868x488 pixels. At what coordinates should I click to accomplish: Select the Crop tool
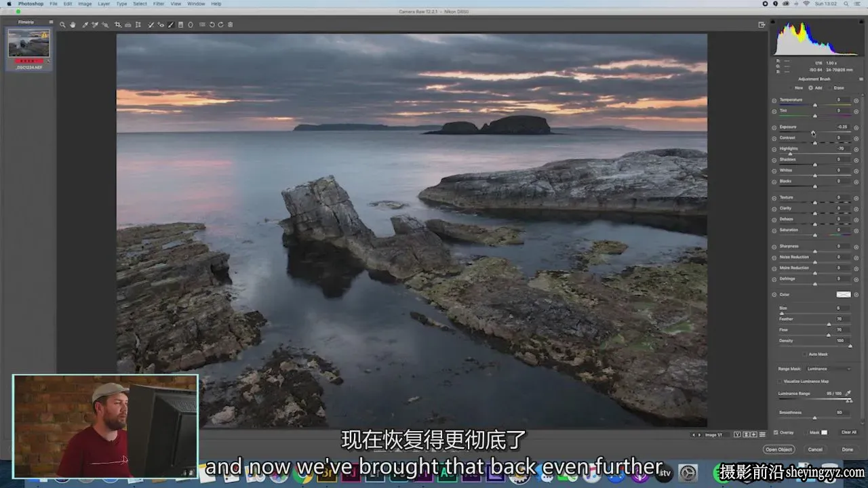(x=118, y=24)
